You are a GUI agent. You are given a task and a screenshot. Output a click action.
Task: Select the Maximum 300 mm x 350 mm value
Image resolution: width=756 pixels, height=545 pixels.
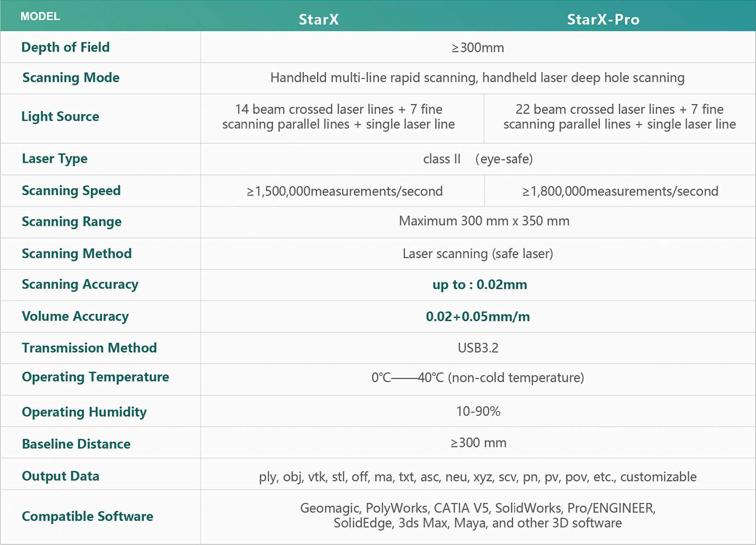pyautogui.click(x=484, y=221)
